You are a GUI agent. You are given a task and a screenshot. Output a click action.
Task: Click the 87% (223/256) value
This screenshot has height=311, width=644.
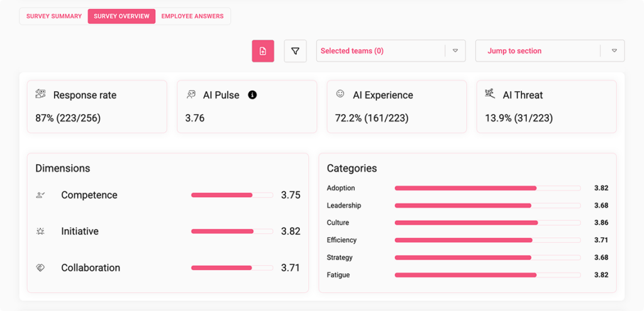(x=68, y=118)
